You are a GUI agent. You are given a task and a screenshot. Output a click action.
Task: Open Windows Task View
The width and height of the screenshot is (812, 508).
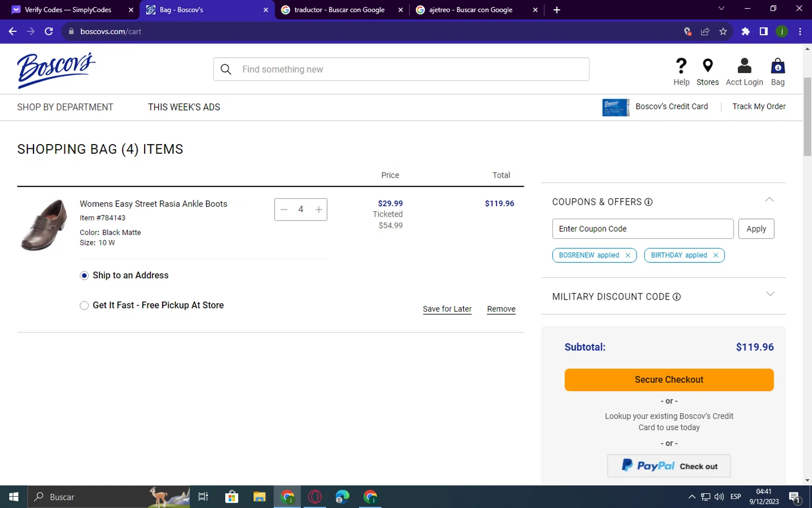[x=204, y=497]
